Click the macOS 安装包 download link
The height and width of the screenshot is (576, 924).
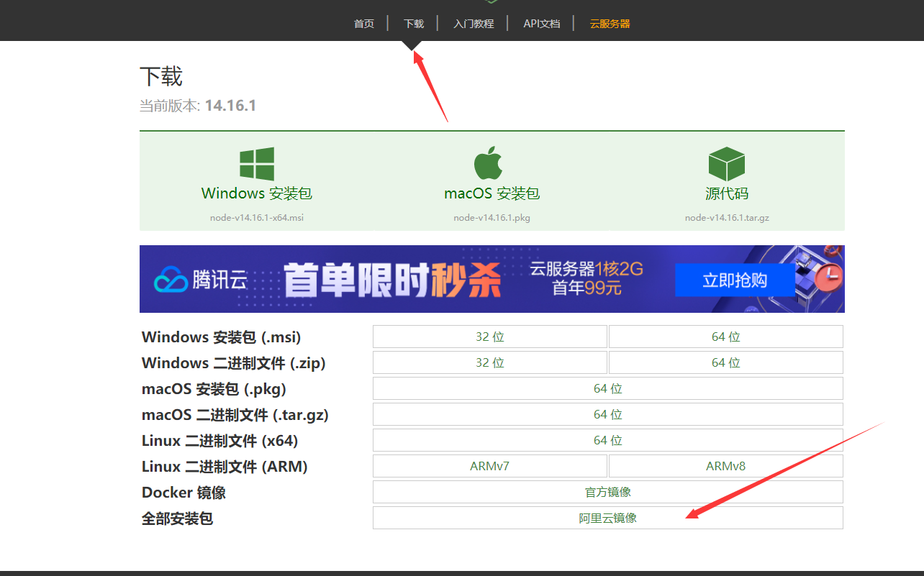pyautogui.click(x=492, y=193)
